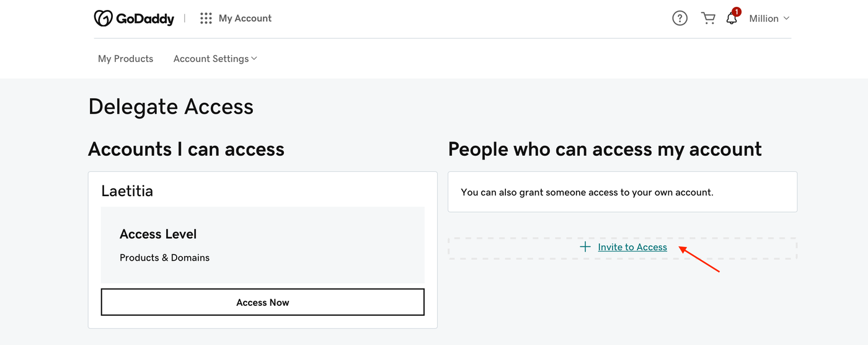Click the red notification count badge
This screenshot has height=345, width=868.
tap(737, 12)
